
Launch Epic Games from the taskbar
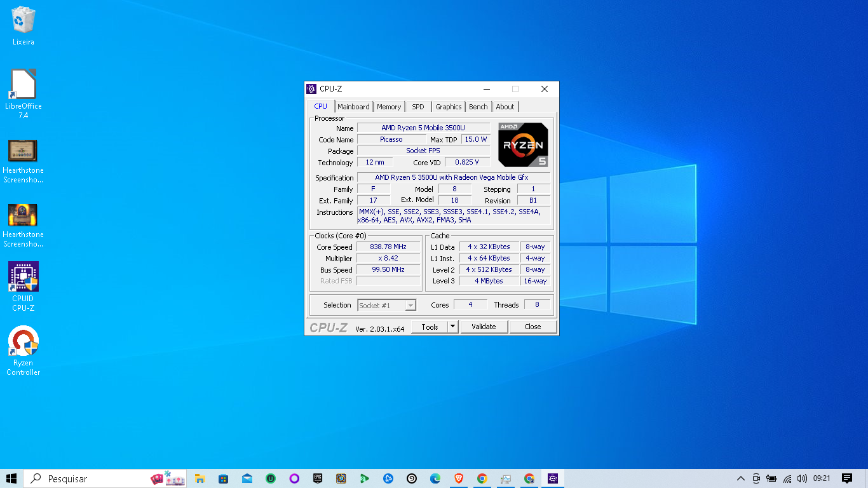click(318, 478)
